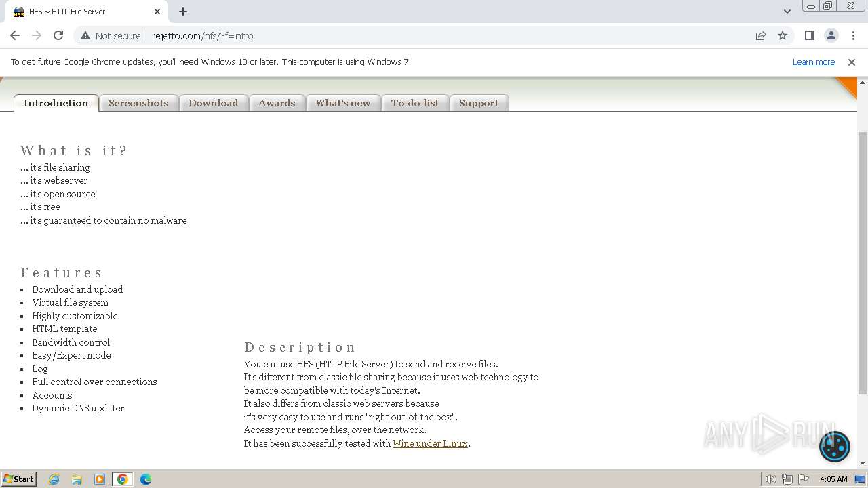Click 'Bandwidth control' list item
868x488 pixels.
click(71, 342)
